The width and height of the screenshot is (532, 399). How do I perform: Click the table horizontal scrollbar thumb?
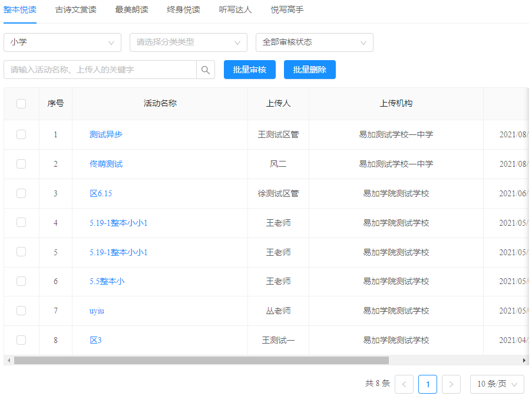201,360
